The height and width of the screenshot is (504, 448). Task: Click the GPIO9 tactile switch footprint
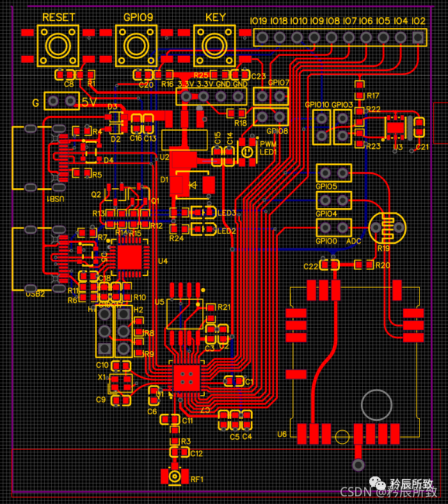pos(136,45)
